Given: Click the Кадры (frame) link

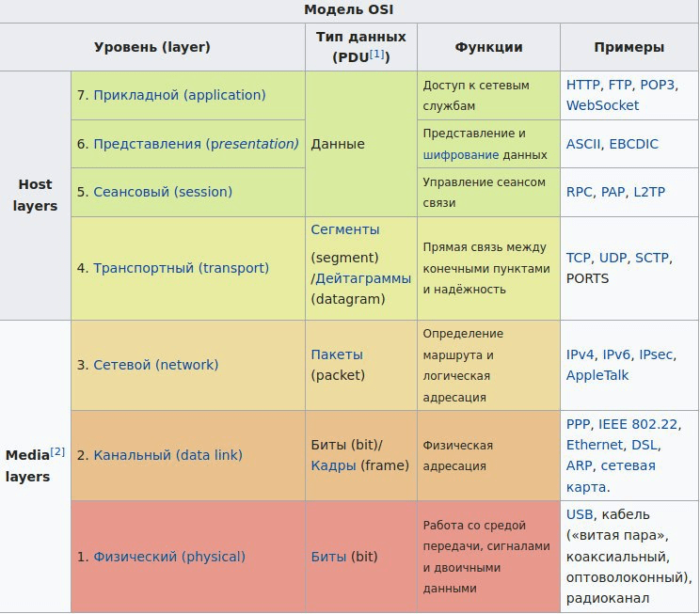Looking at the screenshot, I should click(x=333, y=465).
